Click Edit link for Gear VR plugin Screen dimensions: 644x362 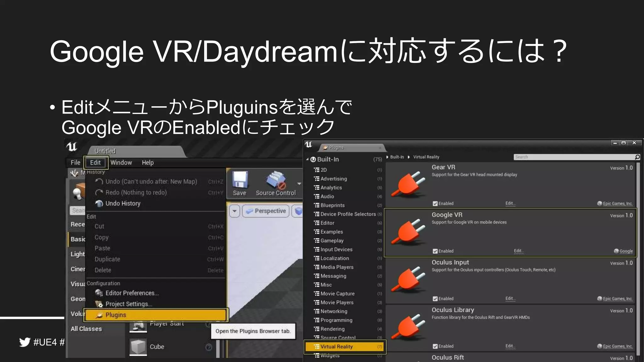click(510, 203)
